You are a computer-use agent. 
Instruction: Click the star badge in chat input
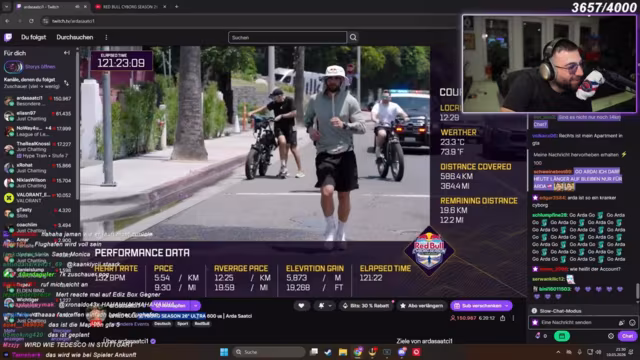click(x=535, y=322)
